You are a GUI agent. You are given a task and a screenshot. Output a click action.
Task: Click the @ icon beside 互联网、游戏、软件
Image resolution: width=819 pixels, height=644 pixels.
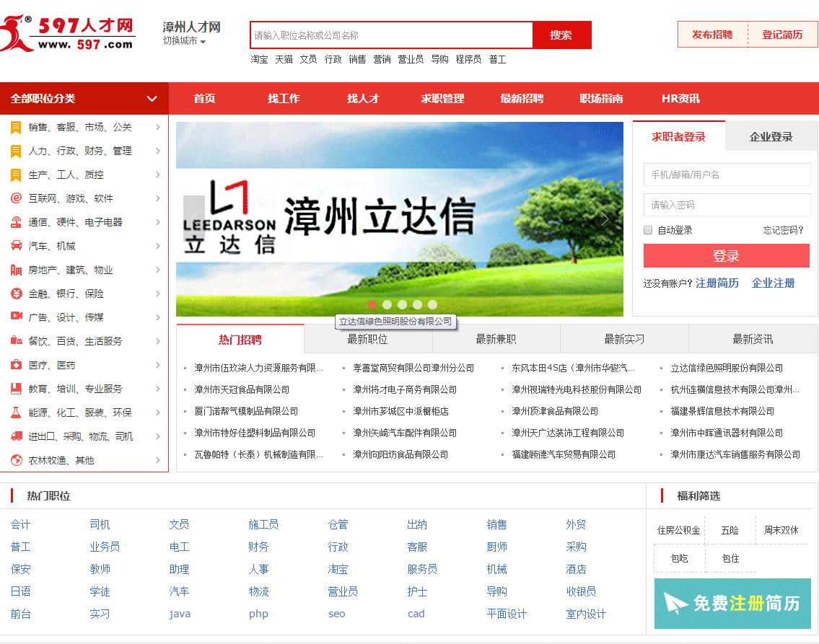click(x=16, y=198)
